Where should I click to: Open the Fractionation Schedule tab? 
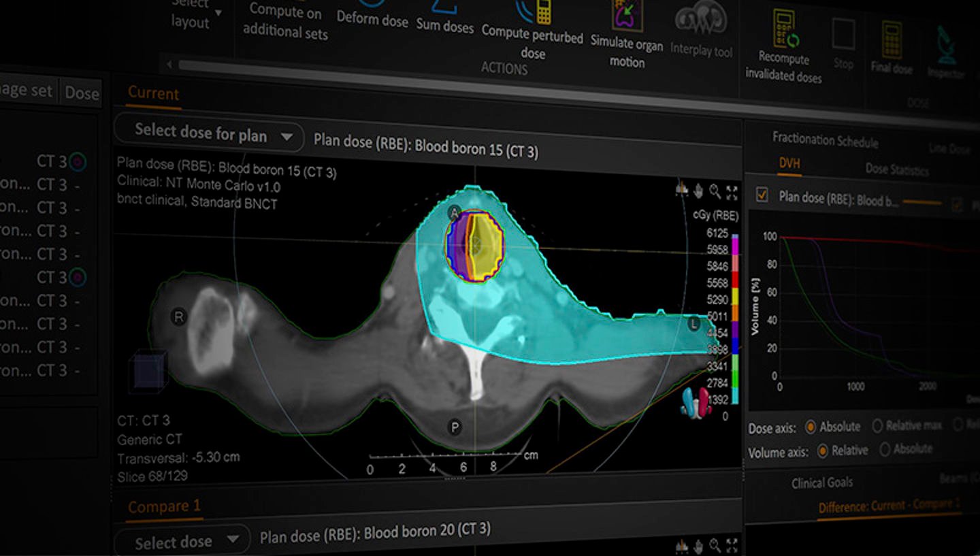tap(825, 140)
